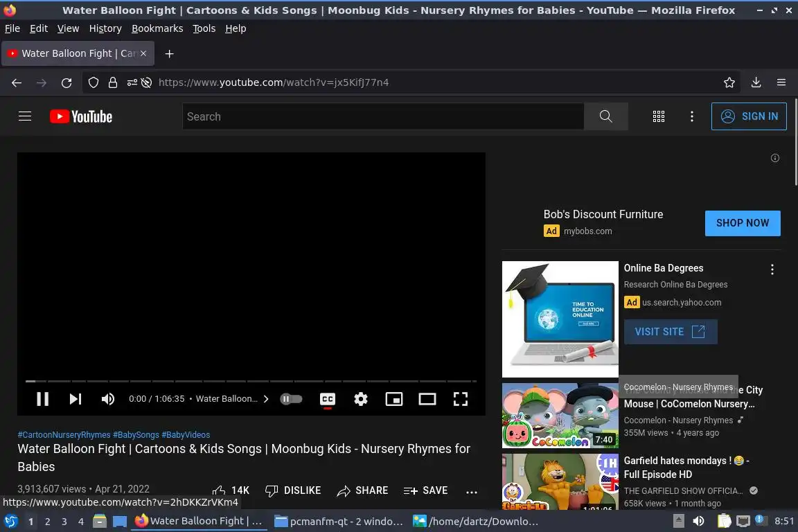Open Online Ba Degrees ad thumbnail

(x=560, y=319)
